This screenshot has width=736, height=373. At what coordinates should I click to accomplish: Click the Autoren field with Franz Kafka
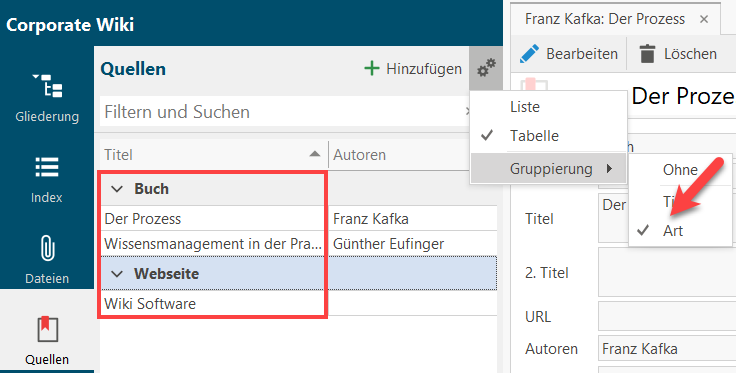point(667,349)
